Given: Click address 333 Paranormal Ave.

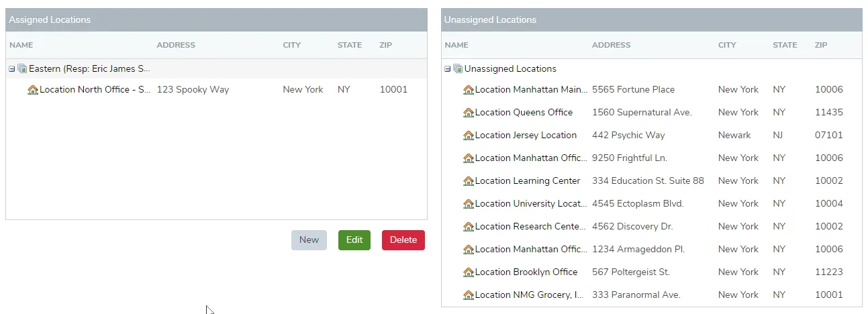Looking at the screenshot, I should coord(636,295).
